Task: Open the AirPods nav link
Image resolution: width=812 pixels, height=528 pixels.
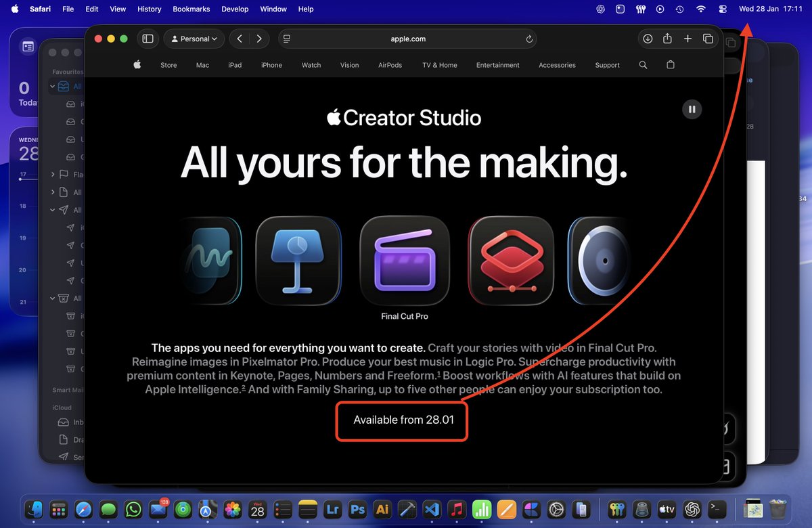Action: pos(390,65)
